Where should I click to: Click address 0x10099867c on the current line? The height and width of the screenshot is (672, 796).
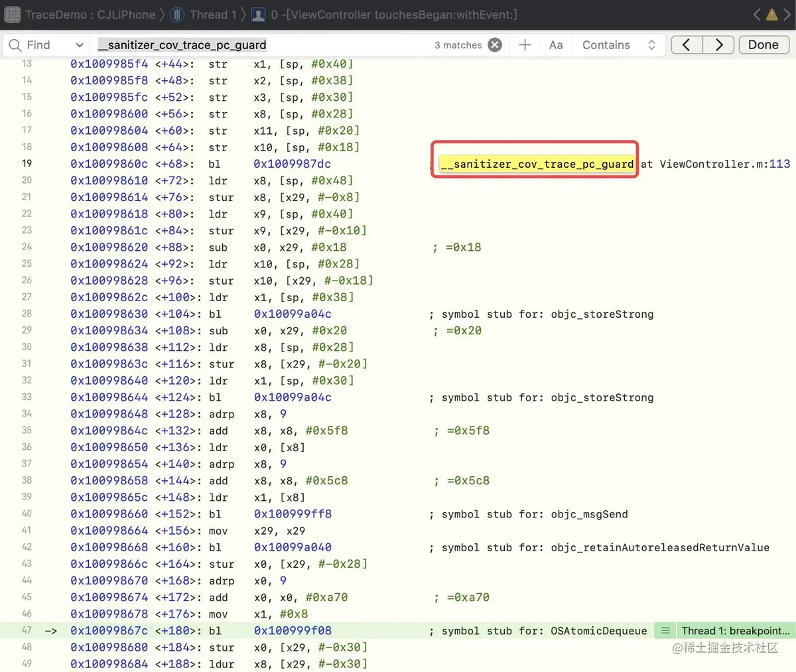click(109, 631)
